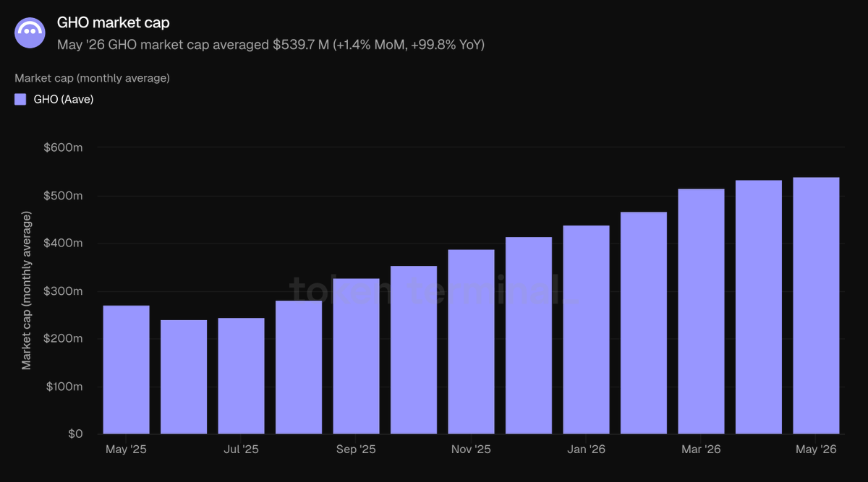This screenshot has width=868, height=482.
Task: Click the Jul '25 bar
Action: point(242,376)
